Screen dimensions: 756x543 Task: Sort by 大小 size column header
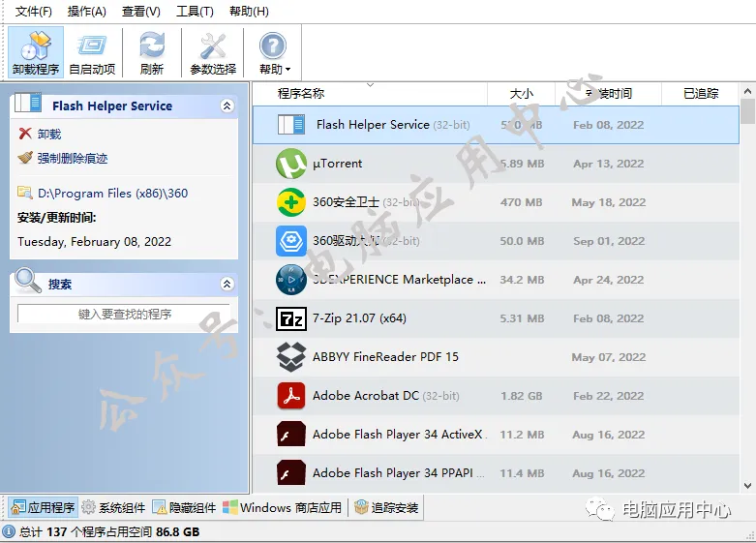coord(521,93)
